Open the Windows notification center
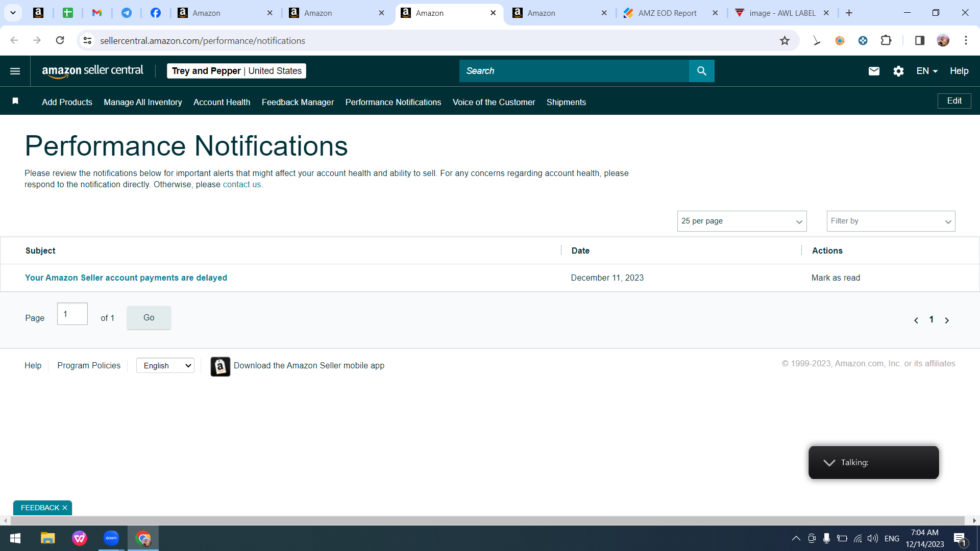This screenshot has height=551, width=980. (960, 538)
